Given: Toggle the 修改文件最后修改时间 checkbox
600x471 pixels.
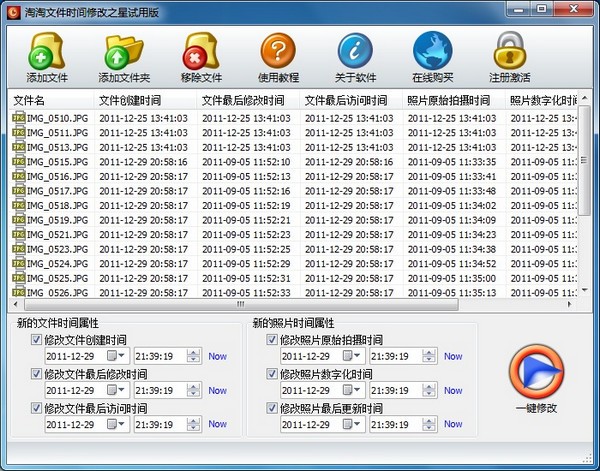Looking at the screenshot, I should click(36, 373).
